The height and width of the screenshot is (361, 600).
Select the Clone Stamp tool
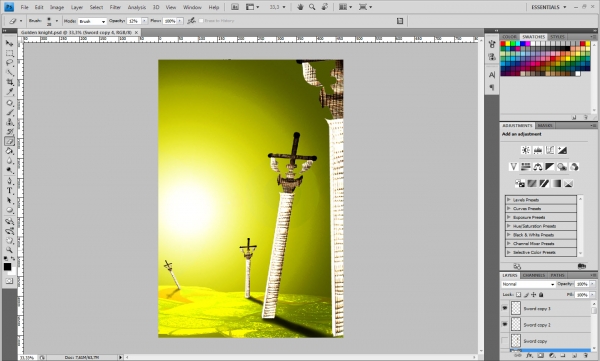click(10, 122)
